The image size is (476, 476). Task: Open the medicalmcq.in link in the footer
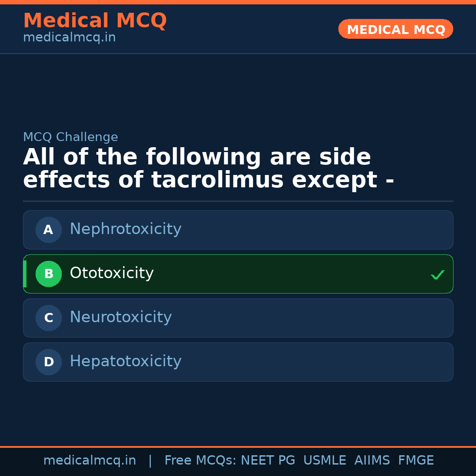coord(89,460)
